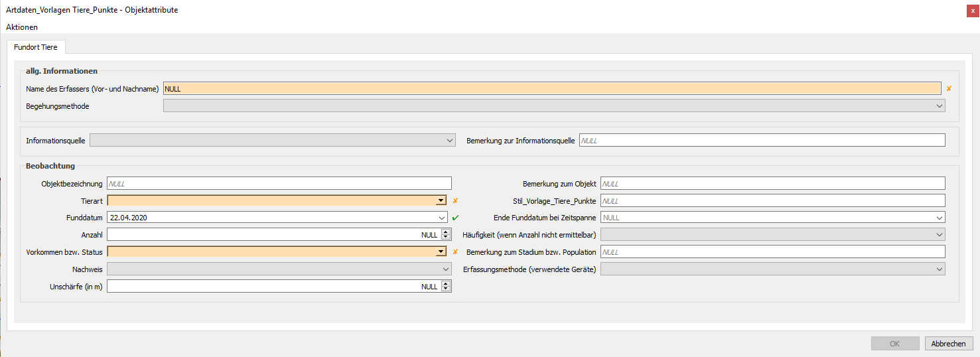Viewport: 980px width, 357px height.
Task: Open the Begehungsmethode dropdown
Action: point(939,106)
